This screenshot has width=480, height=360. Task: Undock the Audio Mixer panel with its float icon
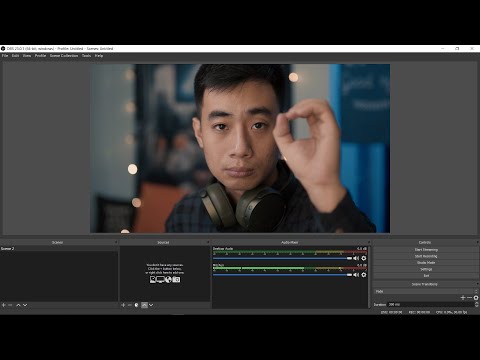[x=369, y=242]
